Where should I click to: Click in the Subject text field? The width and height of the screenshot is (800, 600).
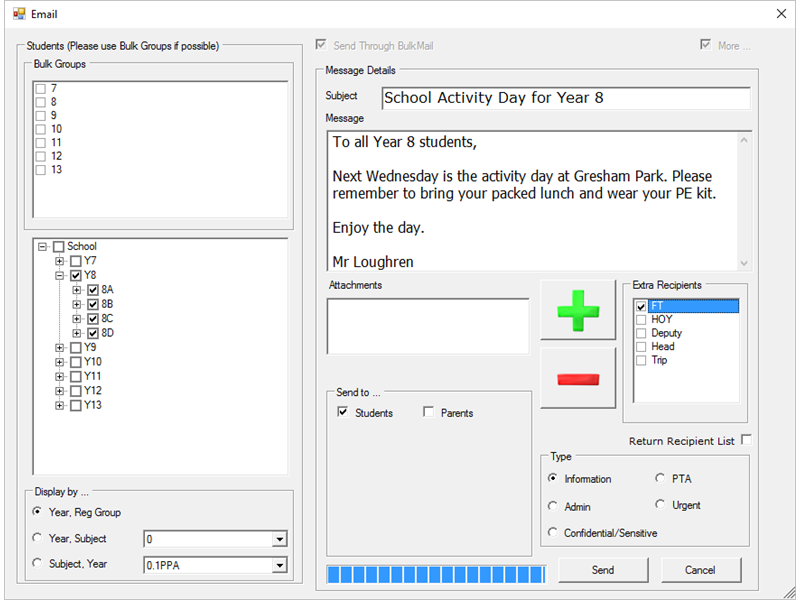click(x=565, y=98)
